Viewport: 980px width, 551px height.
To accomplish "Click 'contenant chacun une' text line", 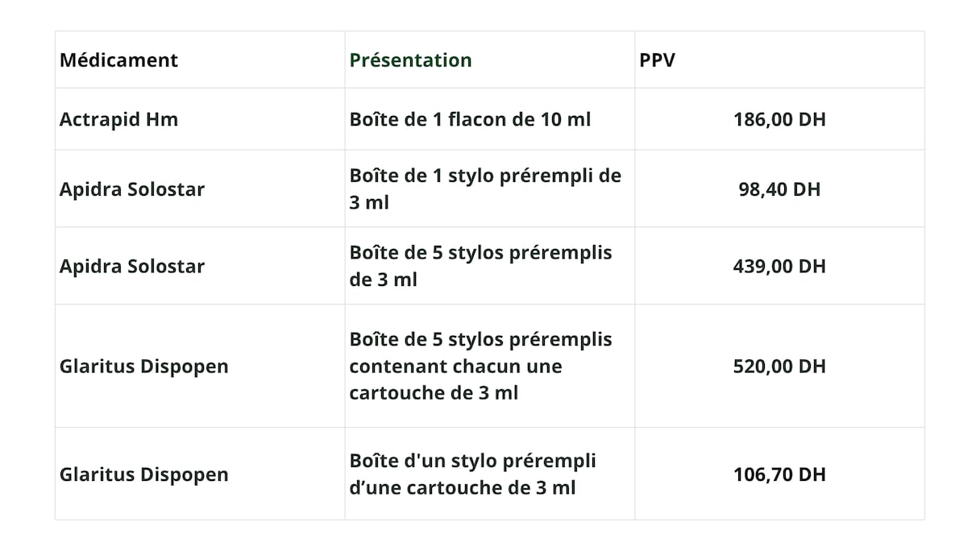I will pos(455,367).
